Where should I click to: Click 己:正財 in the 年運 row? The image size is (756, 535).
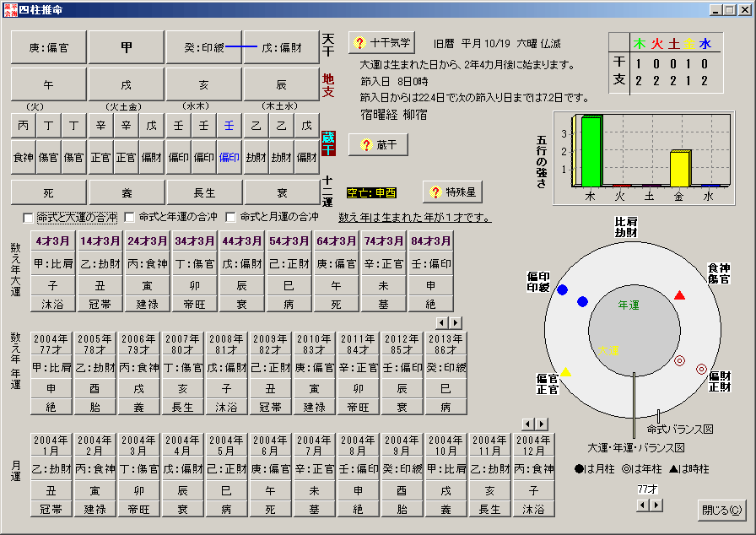tap(271, 368)
